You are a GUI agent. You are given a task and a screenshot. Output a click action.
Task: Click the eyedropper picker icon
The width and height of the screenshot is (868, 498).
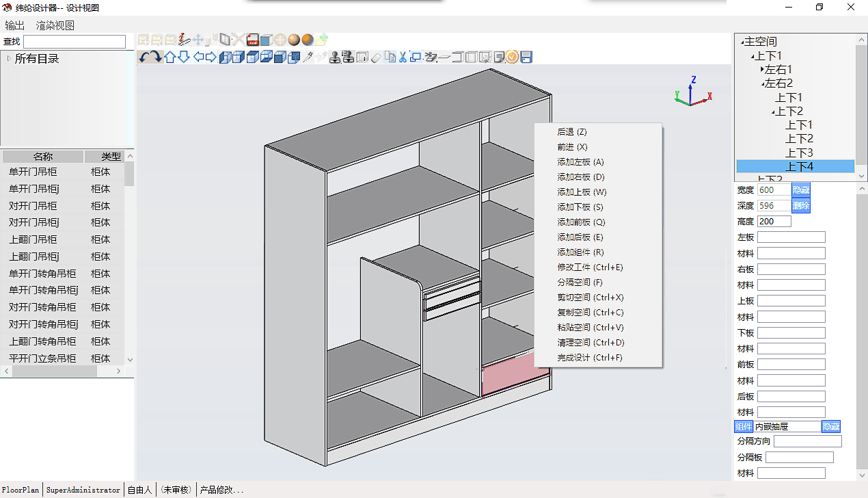(x=308, y=57)
